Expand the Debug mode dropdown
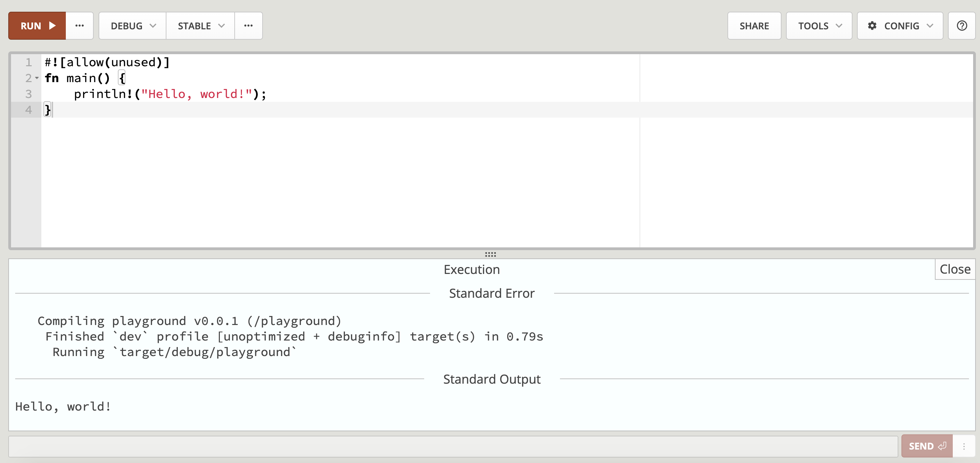The height and width of the screenshot is (463, 980). [x=132, y=26]
